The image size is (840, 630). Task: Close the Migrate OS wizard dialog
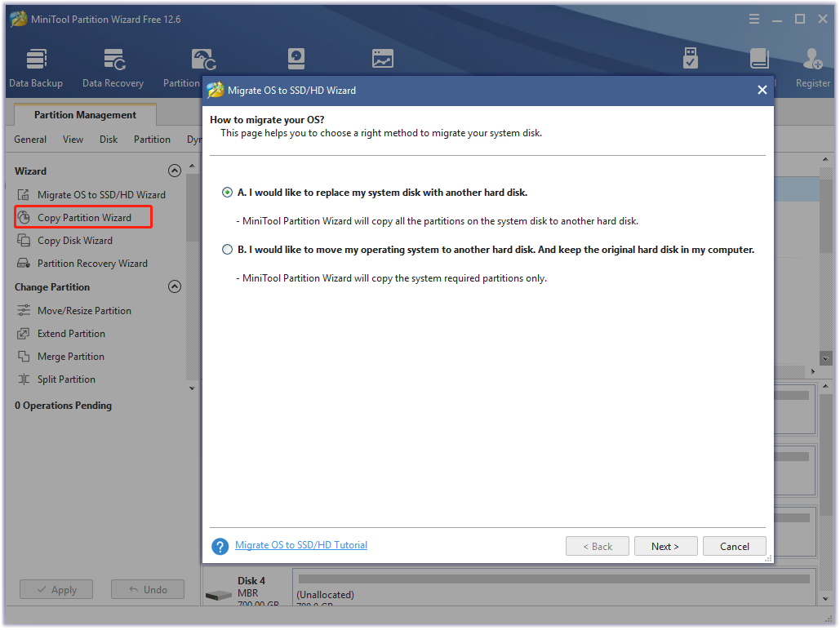point(762,90)
